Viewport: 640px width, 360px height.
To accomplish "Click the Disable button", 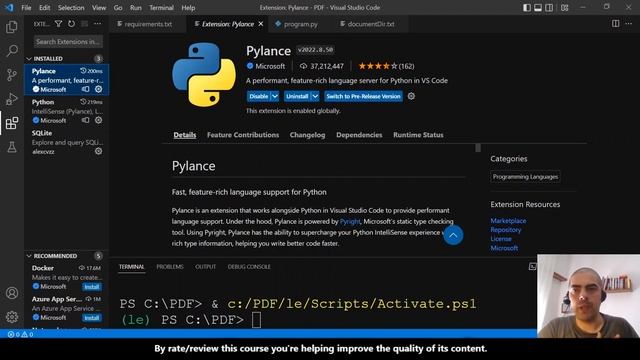I will pos(258,96).
